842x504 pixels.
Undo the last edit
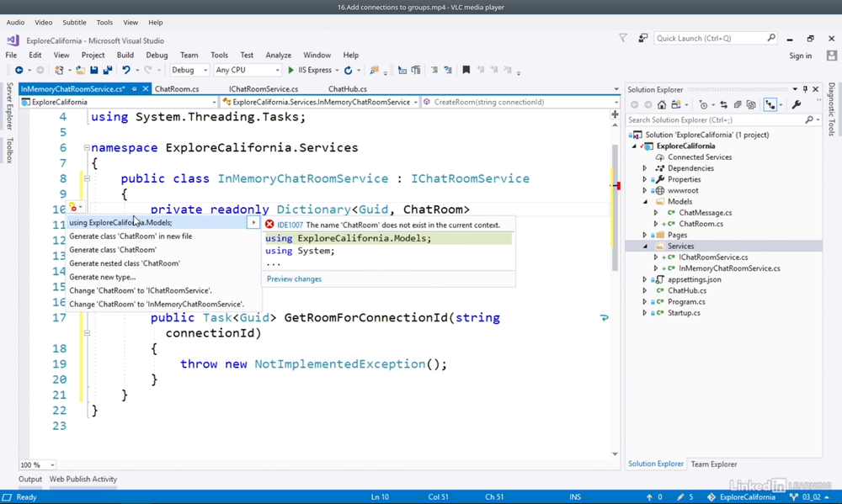pos(126,70)
